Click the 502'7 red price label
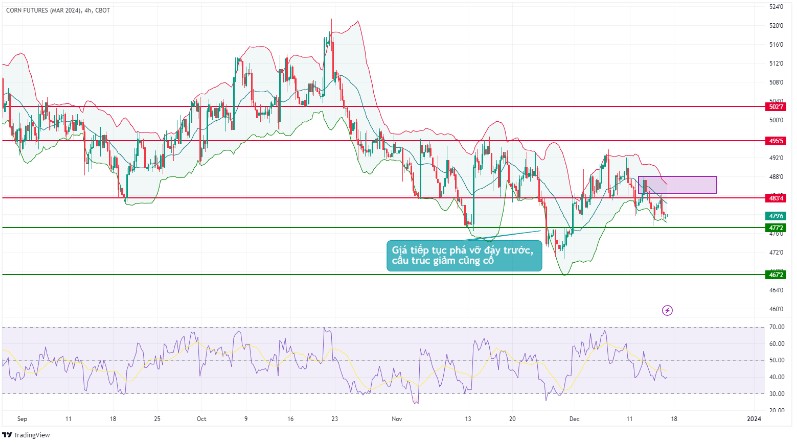Viewport: 797px width, 448px height. (x=775, y=106)
